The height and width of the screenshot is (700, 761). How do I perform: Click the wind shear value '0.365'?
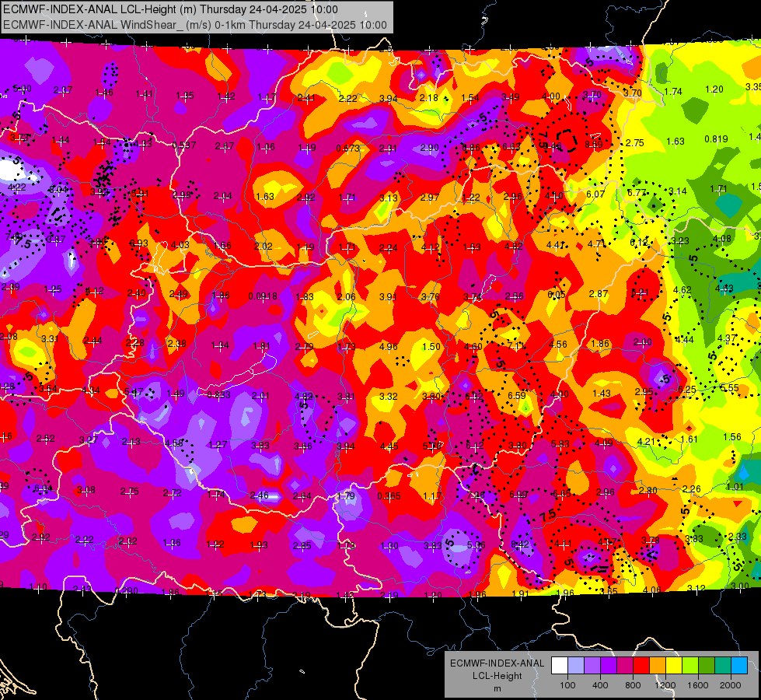click(x=389, y=495)
